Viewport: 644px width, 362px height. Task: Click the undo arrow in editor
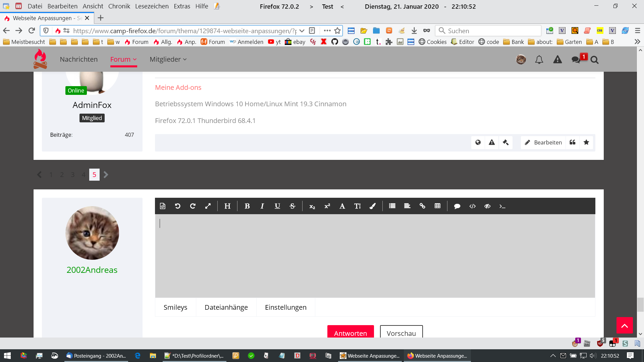(x=178, y=206)
